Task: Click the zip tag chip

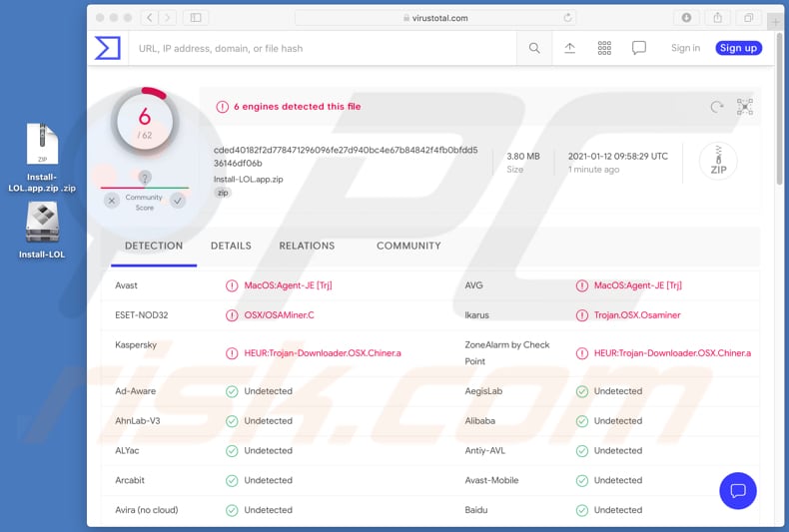Action: coord(223,193)
